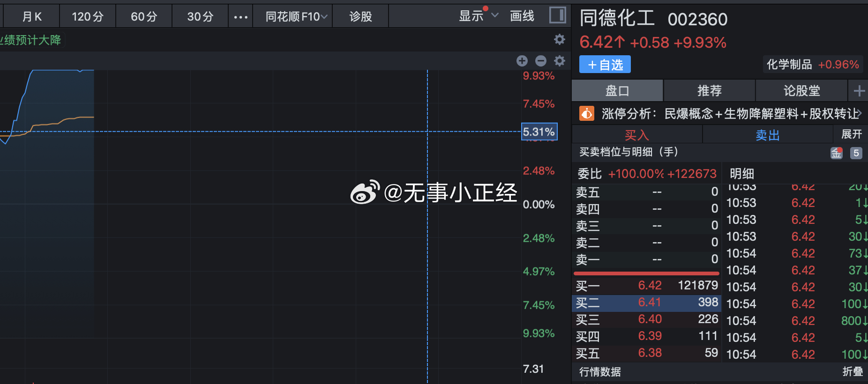Activate the 画线 drawing tool
The image size is (868, 384).
click(522, 16)
